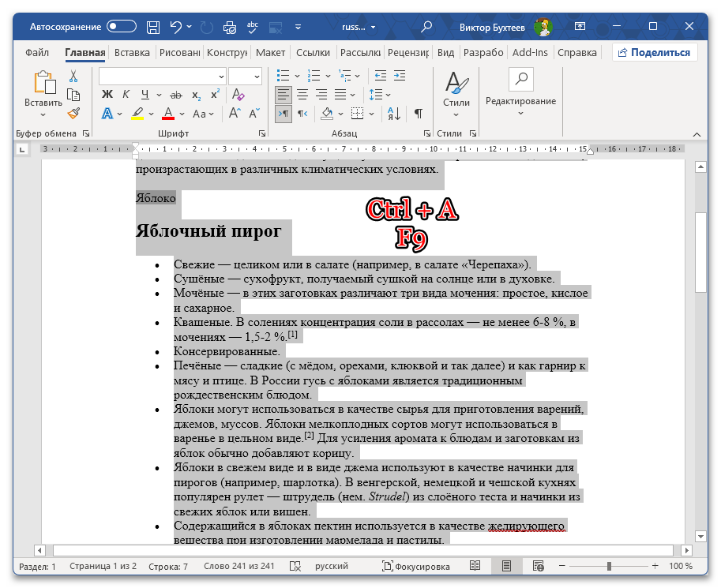Switch to web layout view icon
The height and width of the screenshot is (588, 721).
[x=538, y=566]
